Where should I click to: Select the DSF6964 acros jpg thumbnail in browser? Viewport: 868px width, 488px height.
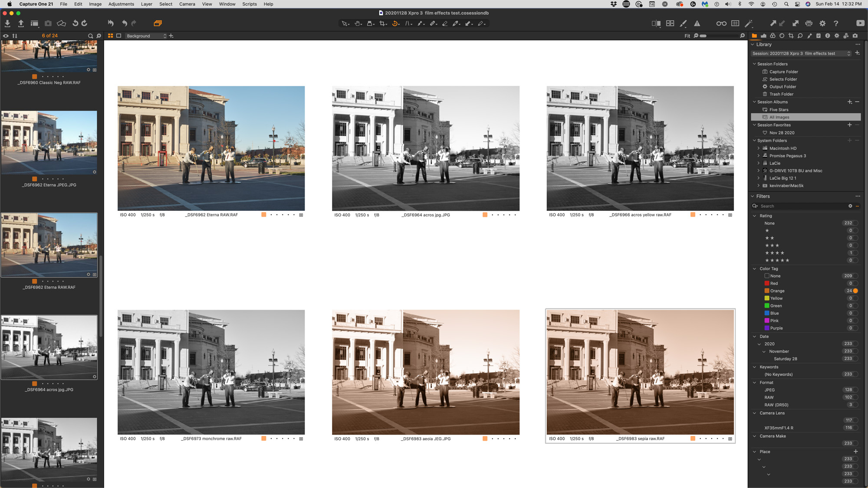click(x=49, y=347)
